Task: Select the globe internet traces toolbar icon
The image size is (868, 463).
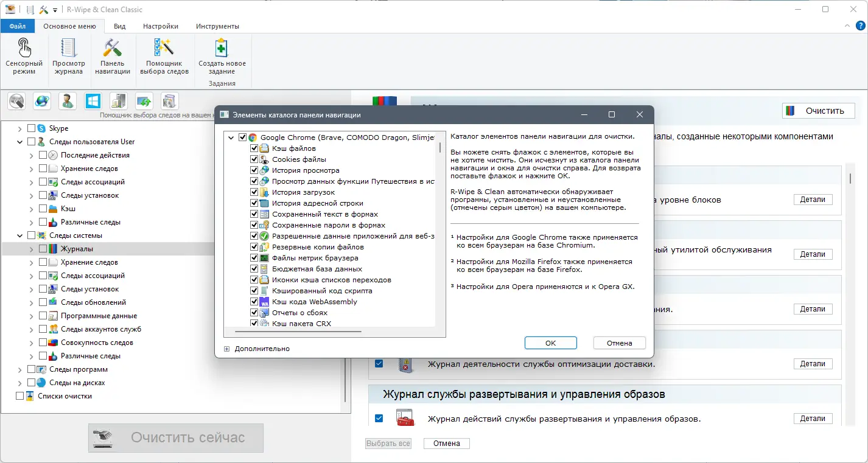Action: tap(42, 100)
